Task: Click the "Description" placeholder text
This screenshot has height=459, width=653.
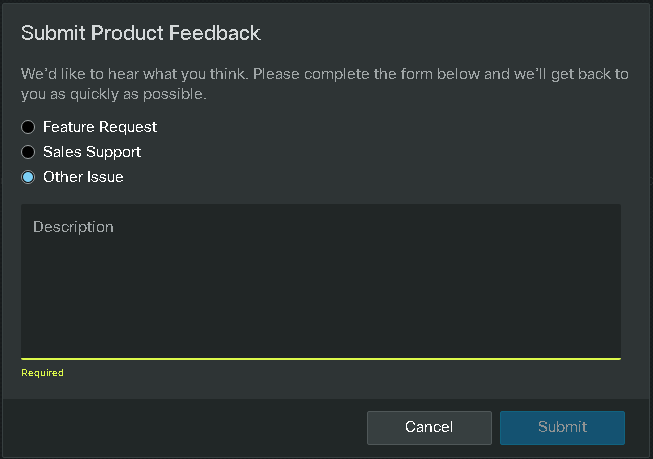Action: [73, 227]
